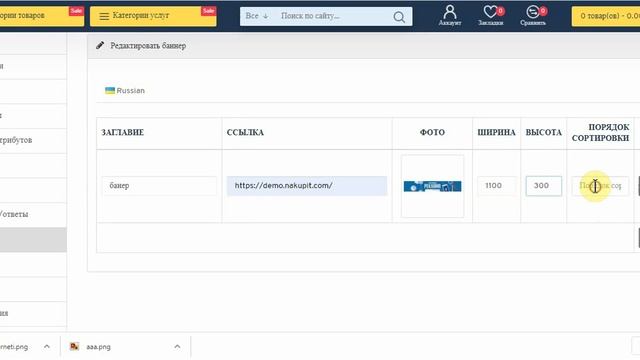Screen dimensions: 640x360
Task: Click the Russian language flag icon
Action: (110, 91)
